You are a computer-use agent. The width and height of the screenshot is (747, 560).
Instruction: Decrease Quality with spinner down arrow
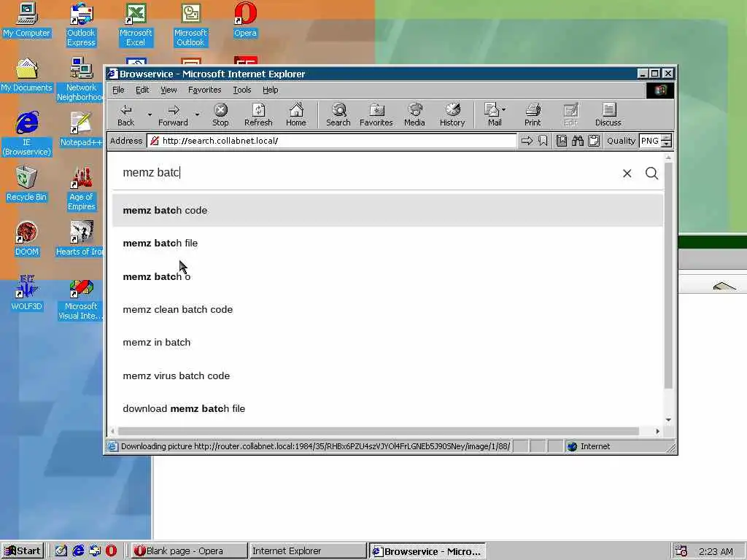667,144
